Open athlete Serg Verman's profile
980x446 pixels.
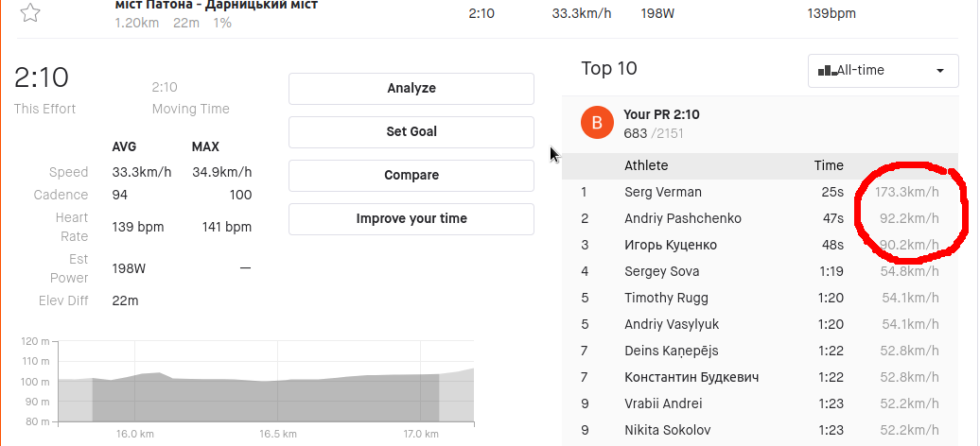pos(662,193)
